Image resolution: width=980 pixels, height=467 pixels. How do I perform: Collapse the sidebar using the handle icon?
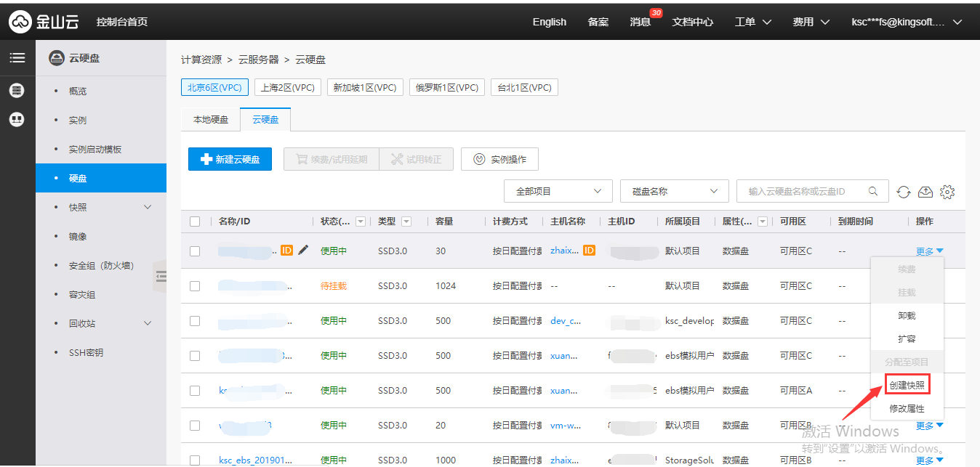coord(161,277)
